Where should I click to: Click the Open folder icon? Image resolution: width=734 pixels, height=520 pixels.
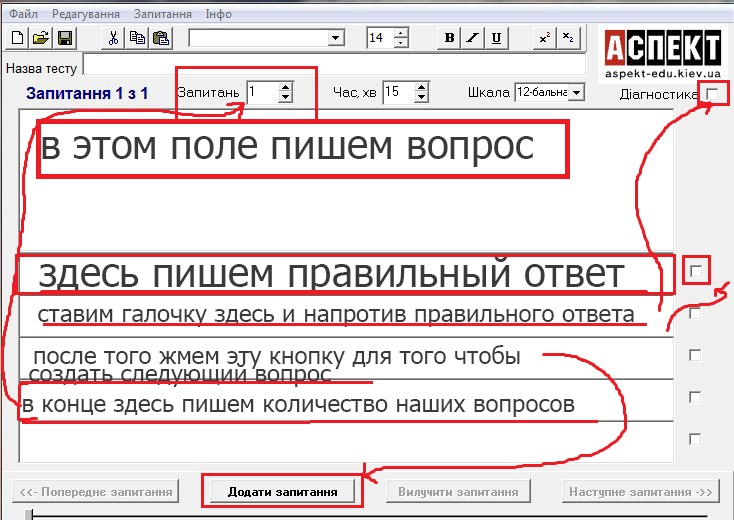tap(41, 38)
